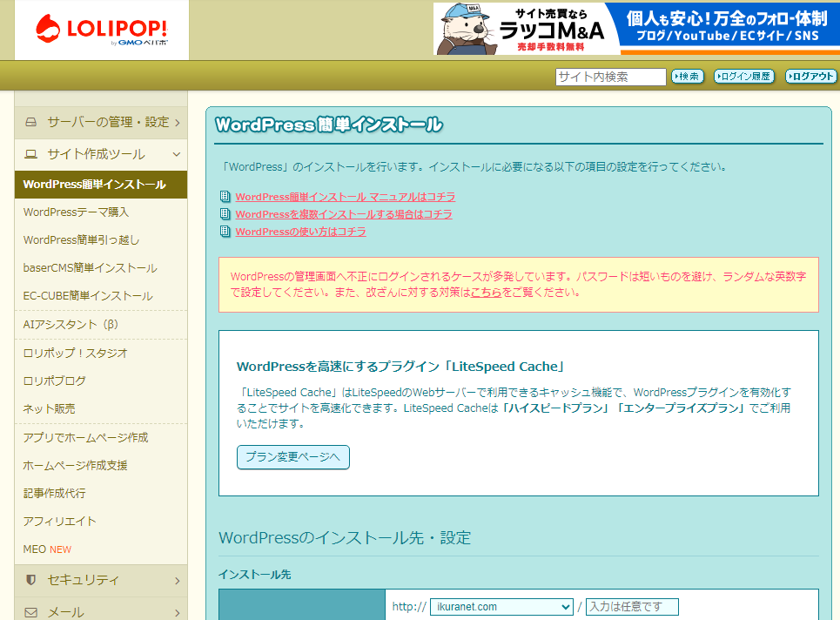
Task: Select WordPressテーマ購入 in sidebar
Action: (76, 212)
